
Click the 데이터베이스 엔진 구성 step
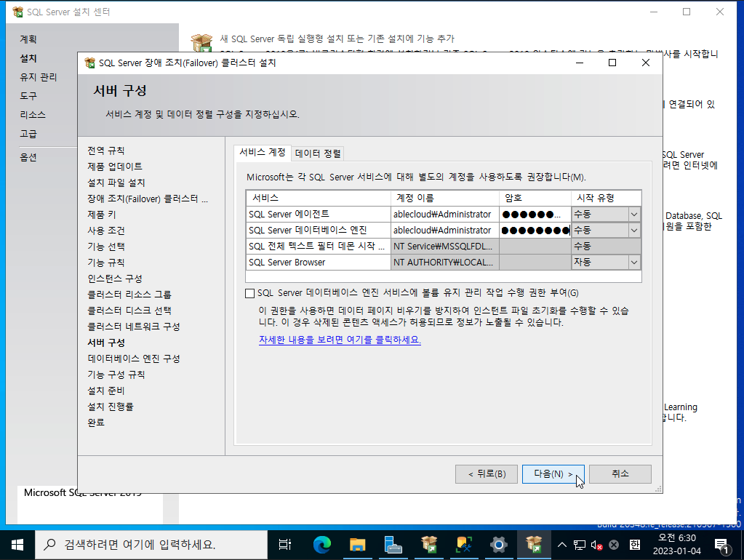pyautogui.click(x=134, y=359)
